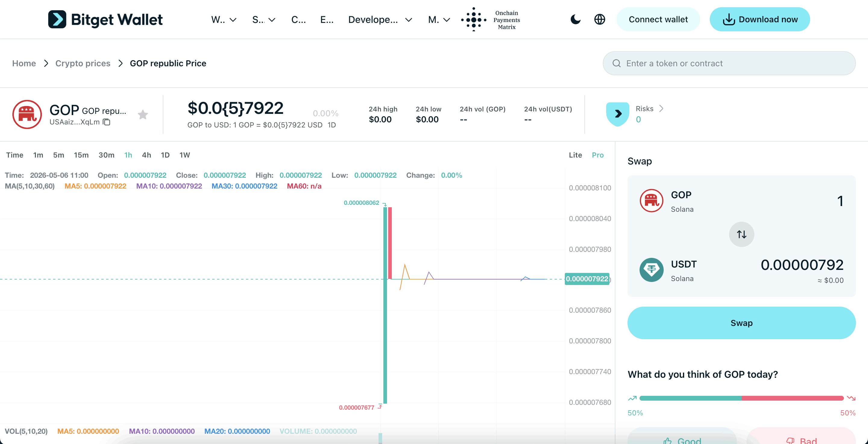Open the language globe selector
868x444 pixels.
(x=599, y=20)
